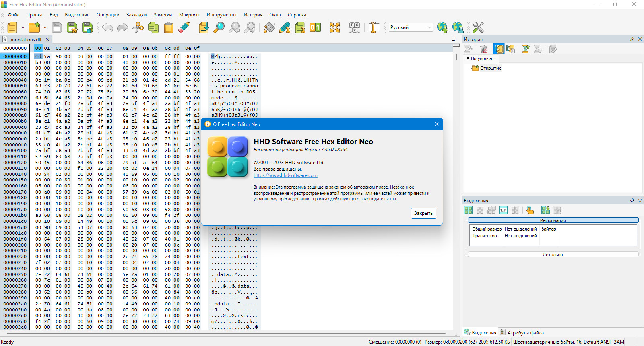
Task: Open the dropdown arrow beside New file icon
Action: click(23, 28)
